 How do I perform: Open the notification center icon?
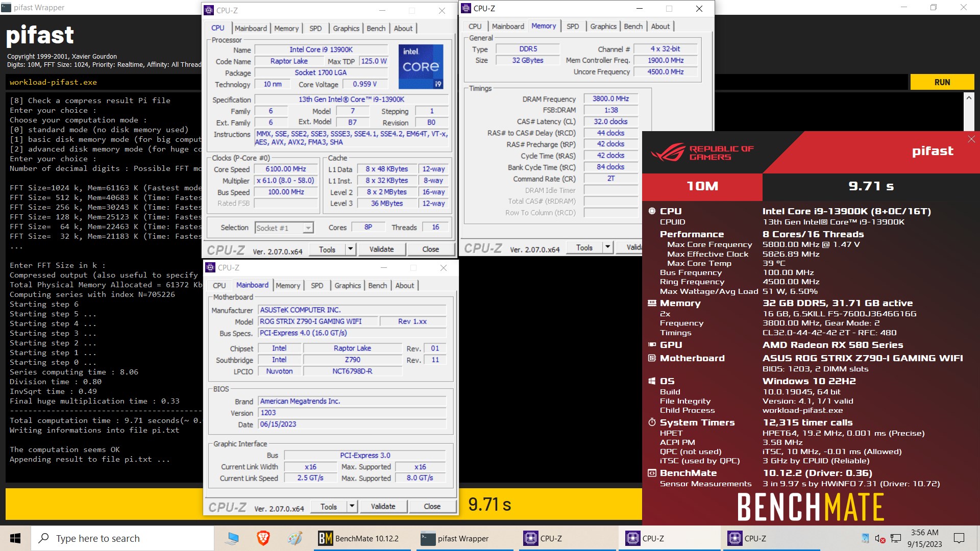pos(959,538)
